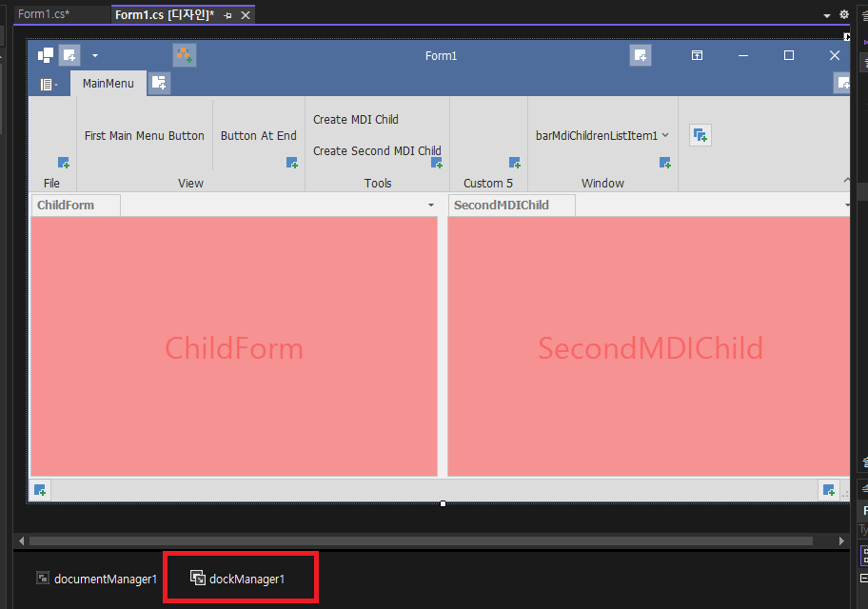Open Visual Studio active documents dropdown
Image resolution: width=868 pixels, height=609 pixels.
pos(827,15)
